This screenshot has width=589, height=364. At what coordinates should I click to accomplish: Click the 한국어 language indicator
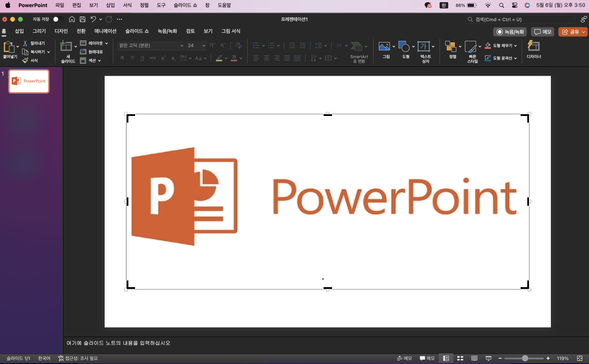[x=44, y=358]
